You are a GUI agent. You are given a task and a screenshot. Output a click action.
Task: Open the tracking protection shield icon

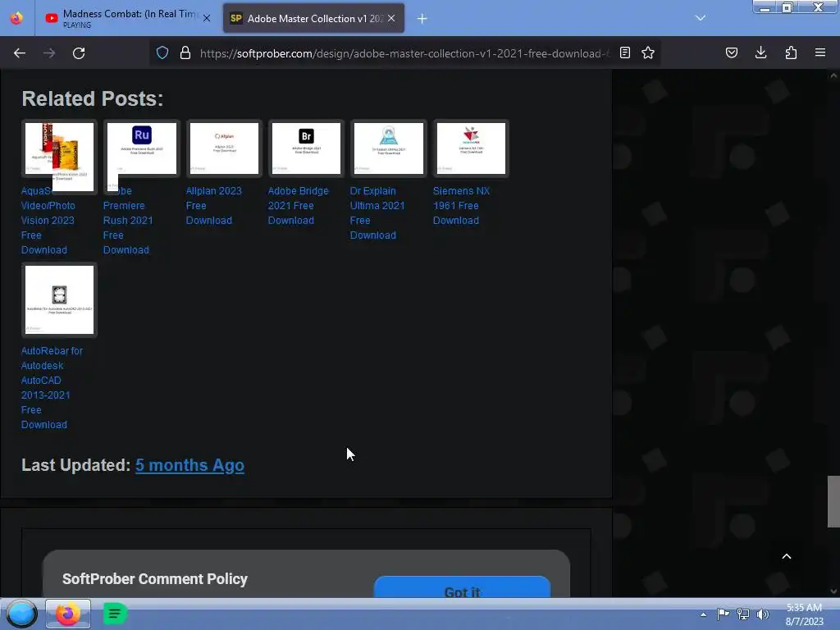(x=162, y=53)
